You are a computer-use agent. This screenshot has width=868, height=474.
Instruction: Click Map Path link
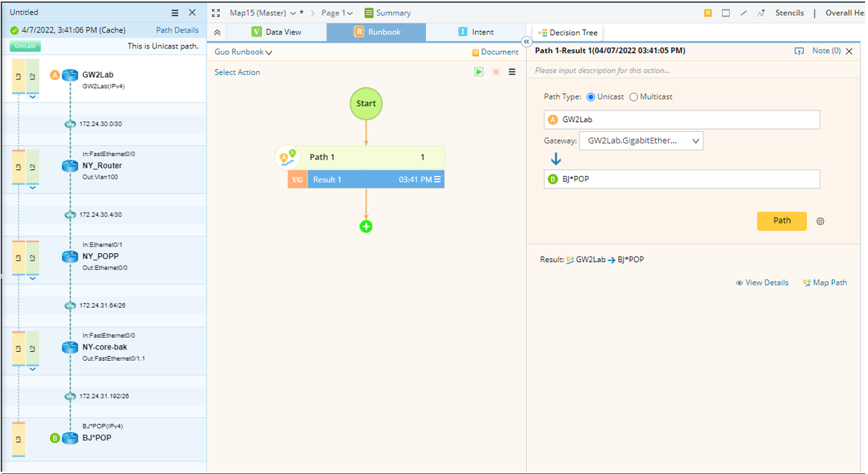(825, 283)
